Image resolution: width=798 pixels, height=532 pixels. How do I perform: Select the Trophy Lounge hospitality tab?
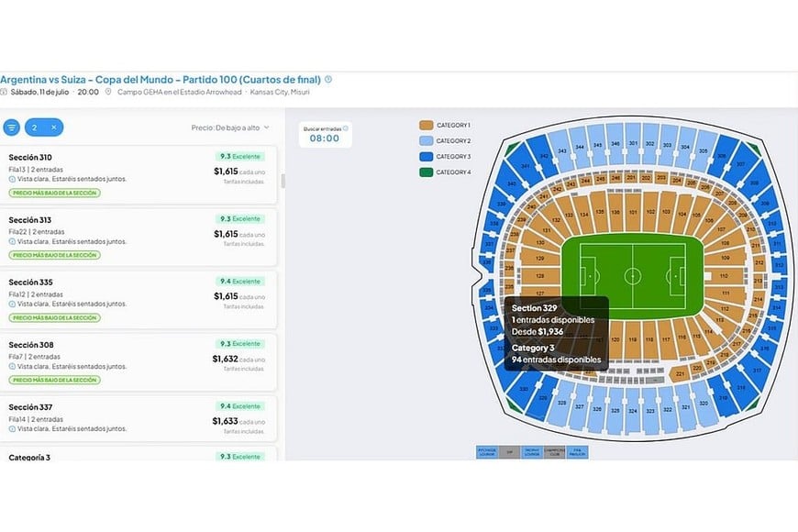[x=532, y=452]
